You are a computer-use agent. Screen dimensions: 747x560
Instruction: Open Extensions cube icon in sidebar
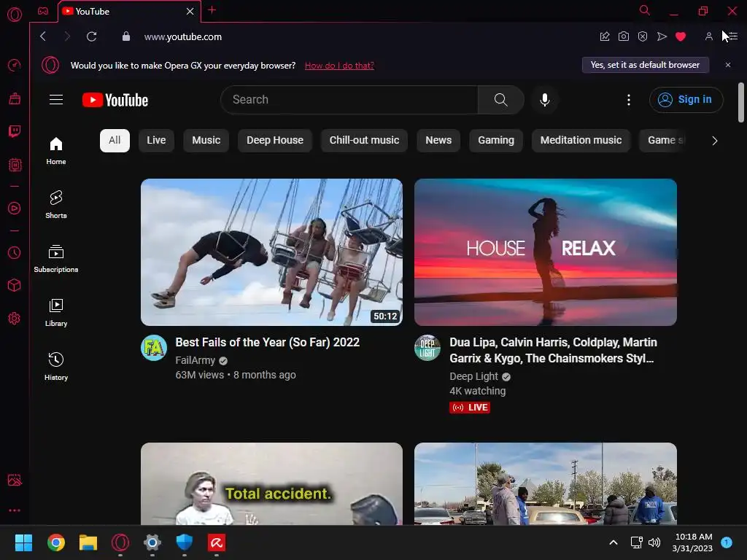[x=15, y=285]
